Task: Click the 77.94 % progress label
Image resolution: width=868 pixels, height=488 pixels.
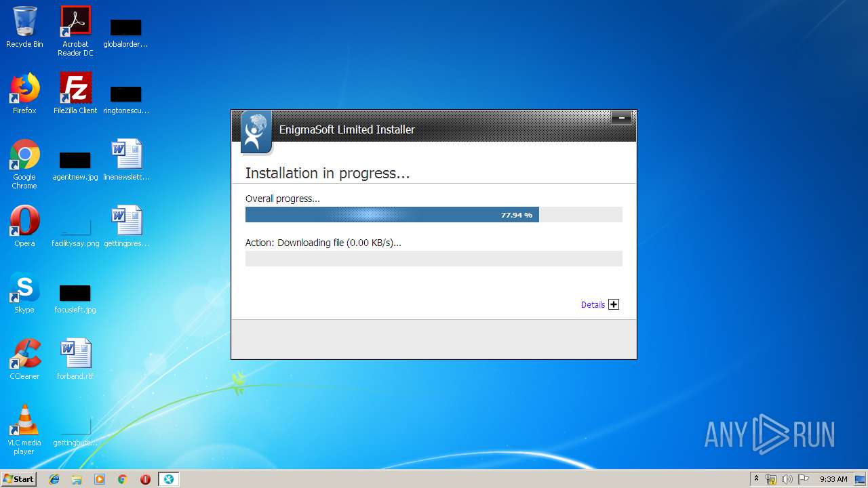Action: click(517, 215)
